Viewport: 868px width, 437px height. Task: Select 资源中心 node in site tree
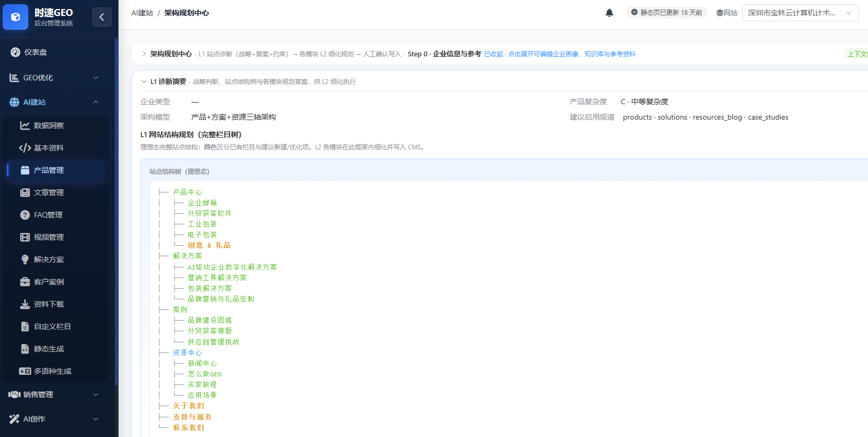[188, 352]
